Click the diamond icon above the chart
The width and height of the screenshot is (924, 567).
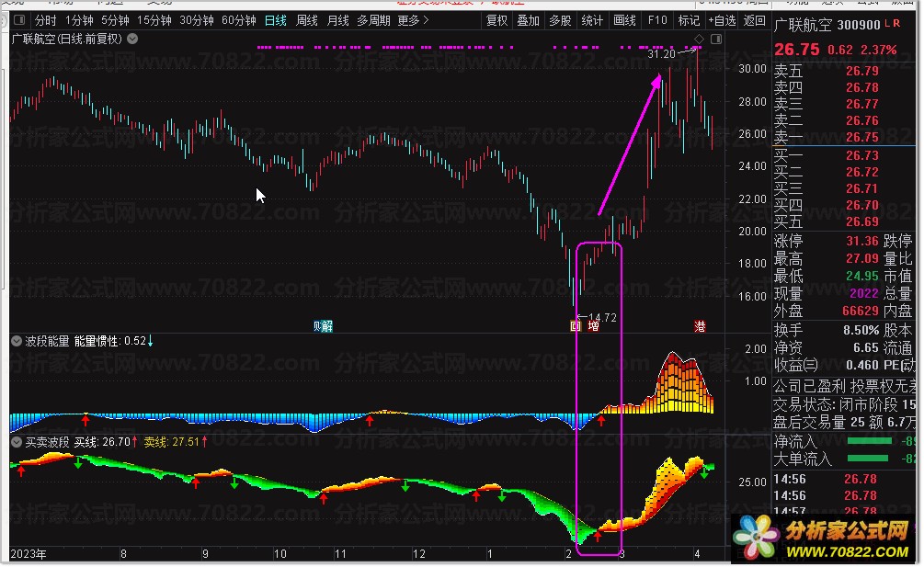point(699,39)
